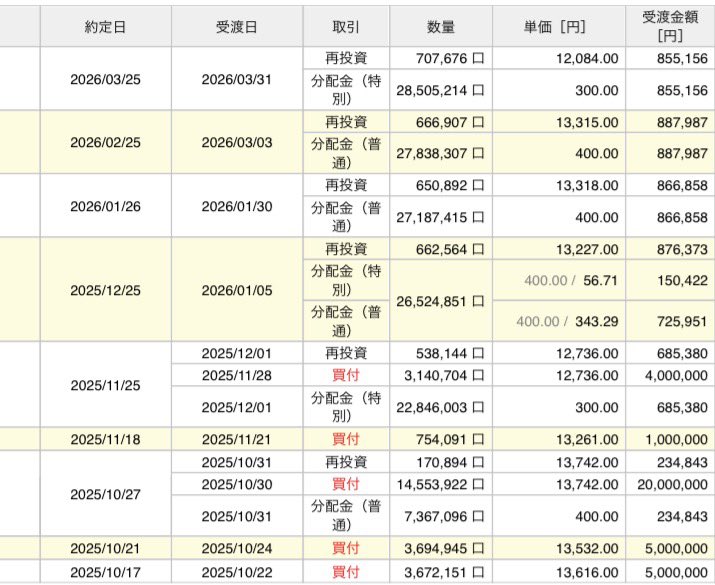715x585 pixels.
Task: Select trade date 2026/02/25
Action: (105, 143)
